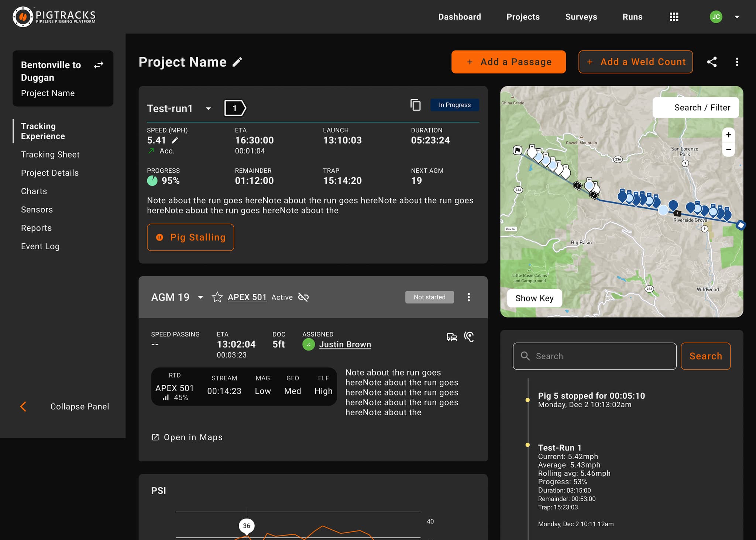Screen dimensions: 756x540
Task: Open Justin Brown's assigned profile link
Action: [345, 344]
